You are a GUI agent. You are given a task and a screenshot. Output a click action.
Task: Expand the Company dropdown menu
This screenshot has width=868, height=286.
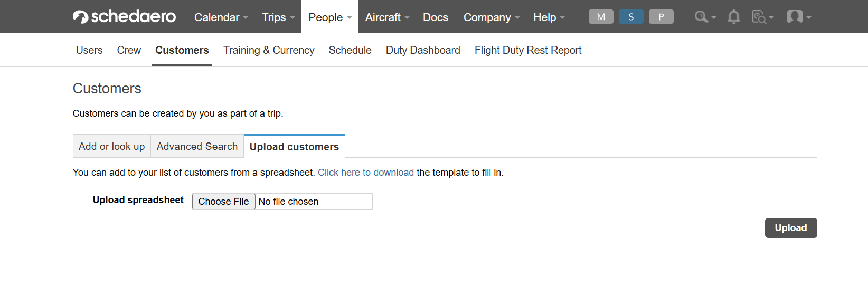click(492, 17)
